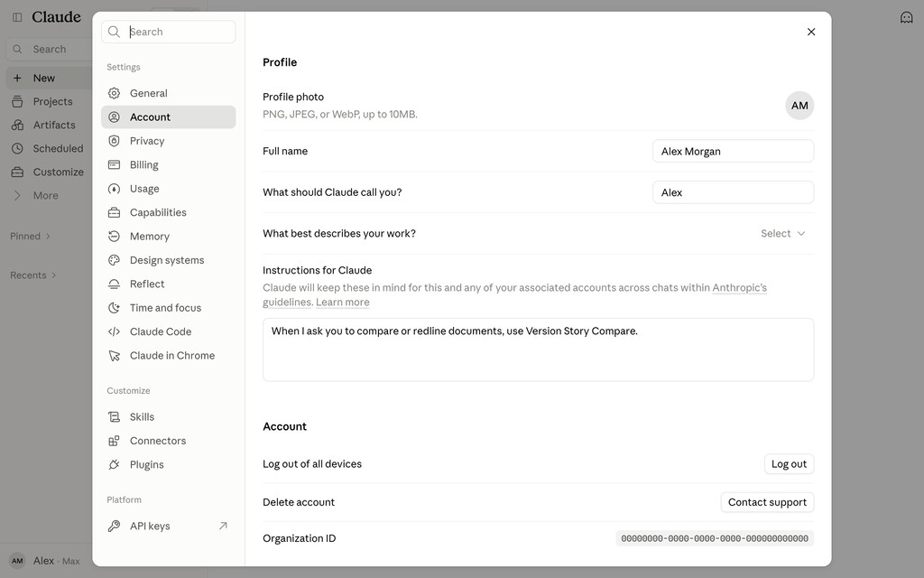The image size is (924, 578).
Task: Click the Claude in Chrome cursor icon
Action: [x=114, y=356]
